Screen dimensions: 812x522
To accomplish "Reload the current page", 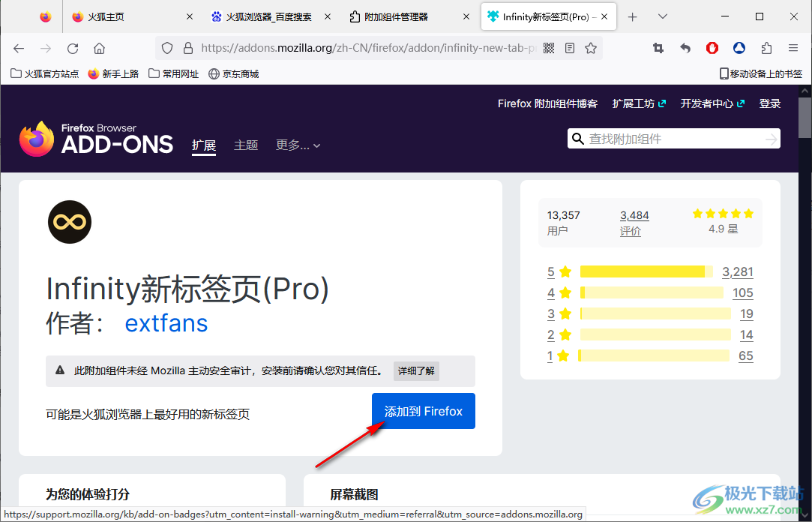I will pyautogui.click(x=73, y=48).
